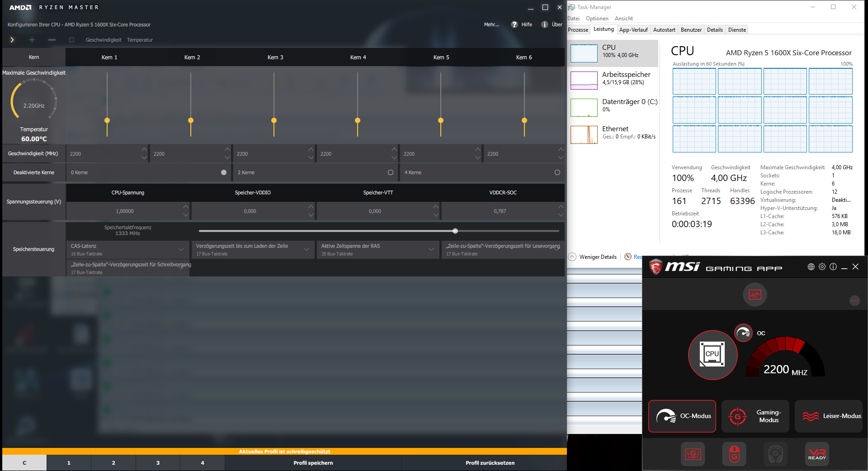Click 'Profil zurücksetzen' button
Image resolution: width=868 pixels, height=471 pixels.
[490, 463]
